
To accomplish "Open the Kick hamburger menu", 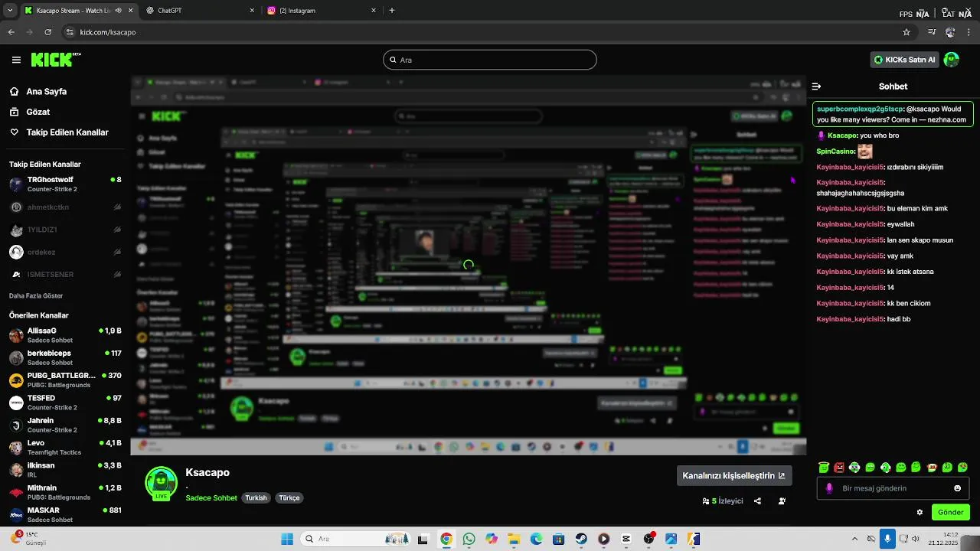I will [16, 60].
